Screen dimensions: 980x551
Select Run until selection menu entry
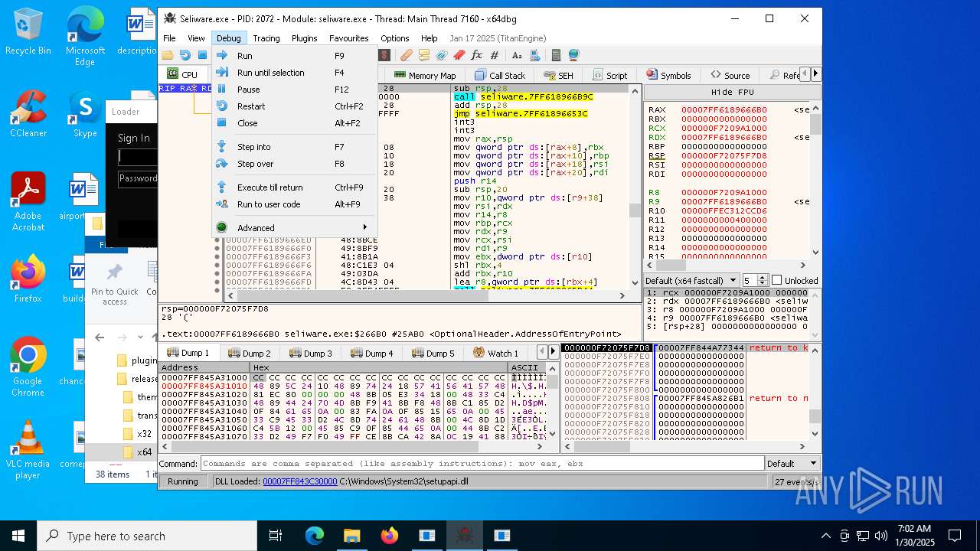point(294,73)
